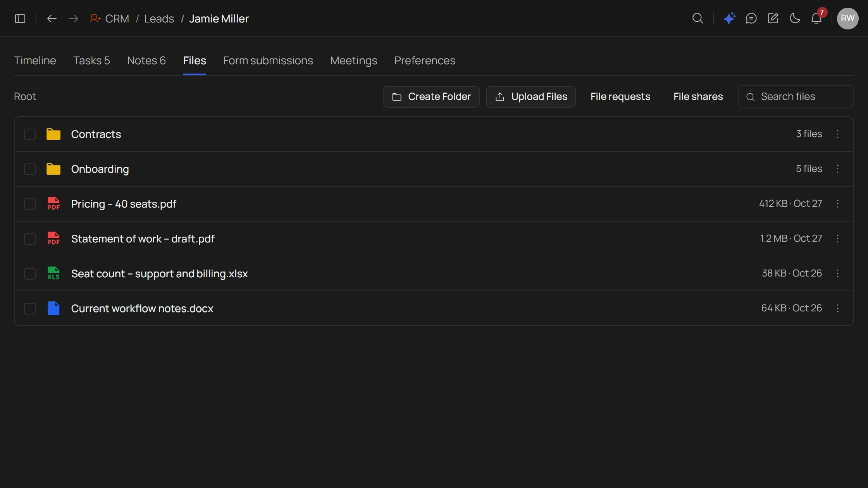This screenshot has width=868, height=488.
Task: Navigate to CRM breadcrumb
Action: point(117,19)
